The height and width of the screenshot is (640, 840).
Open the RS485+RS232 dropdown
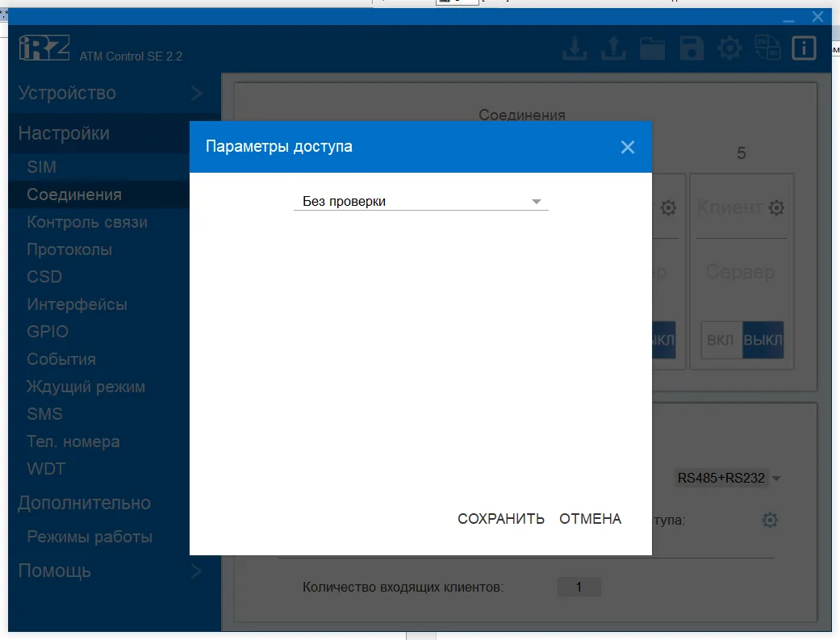coord(729,478)
